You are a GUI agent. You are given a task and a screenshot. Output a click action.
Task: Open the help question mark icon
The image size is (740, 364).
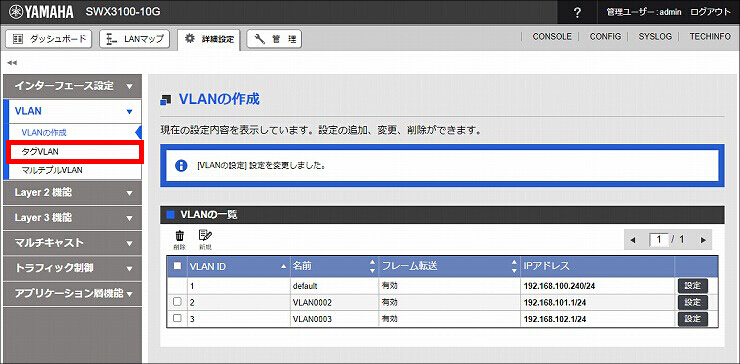click(577, 13)
